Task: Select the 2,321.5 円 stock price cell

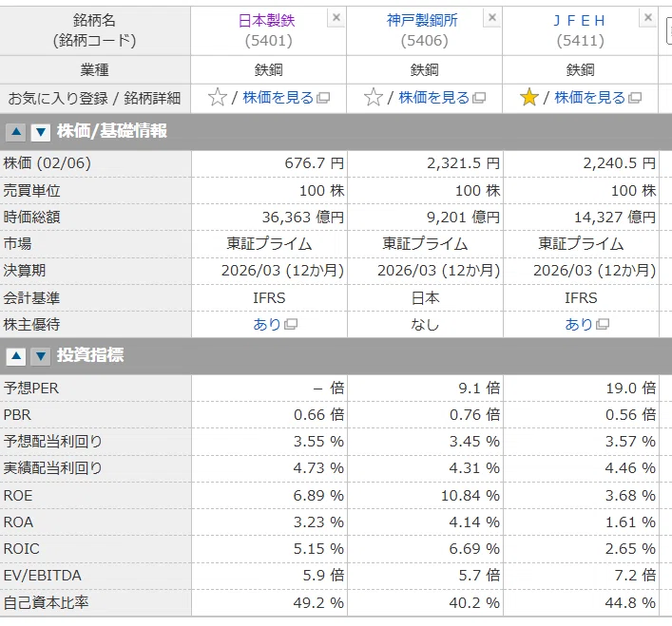Action: (x=425, y=163)
